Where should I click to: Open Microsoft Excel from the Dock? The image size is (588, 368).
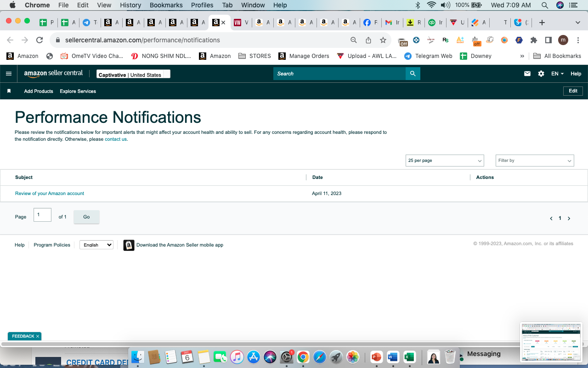408,357
